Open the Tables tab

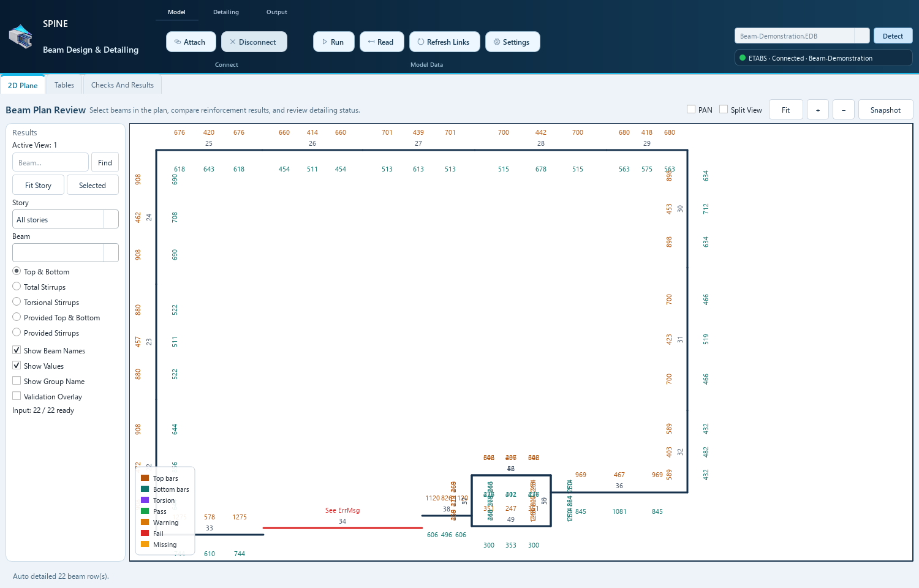[64, 85]
